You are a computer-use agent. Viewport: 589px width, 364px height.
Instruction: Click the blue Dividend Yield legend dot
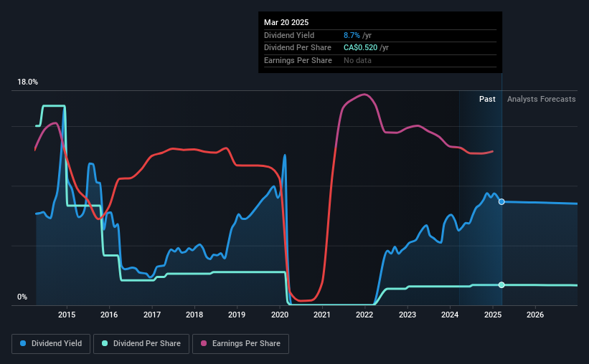point(23,343)
